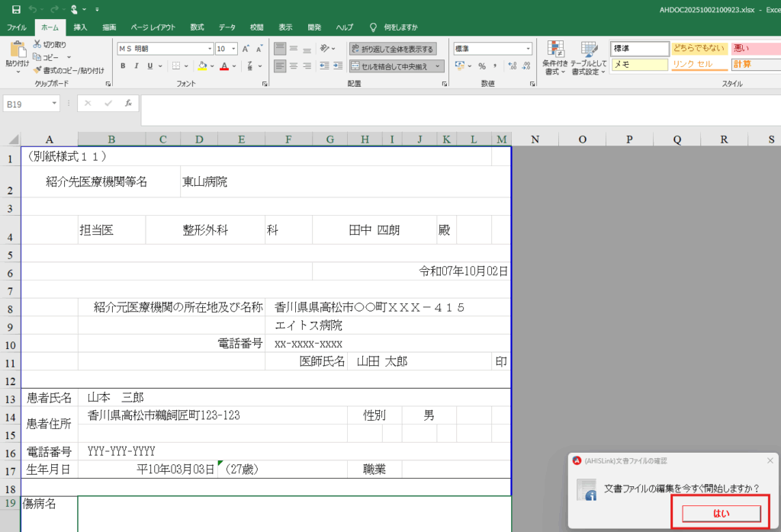This screenshot has width=781, height=532.
Task: Open the MS 明朝 font name dropdown
Action: (x=207, y=48)
